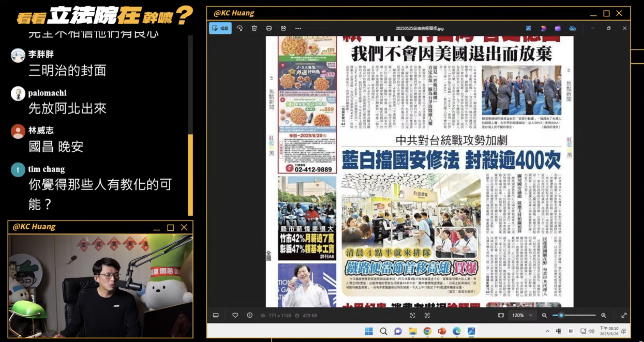Open the image Edit (編輯) button

click(220, 28)
